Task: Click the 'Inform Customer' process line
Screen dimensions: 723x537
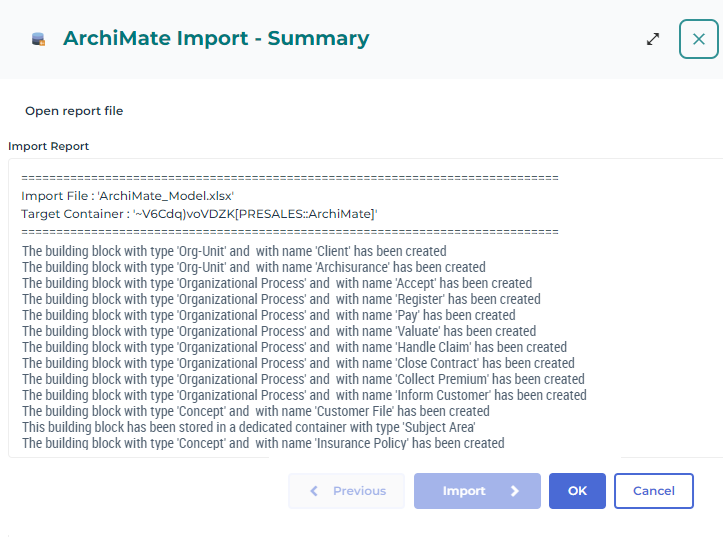Action: tap(304, 395)
